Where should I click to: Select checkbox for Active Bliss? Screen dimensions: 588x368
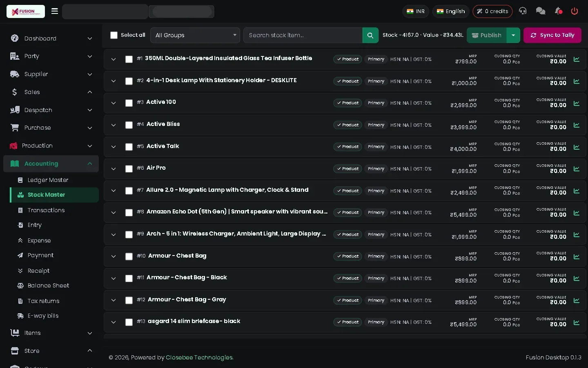[x=129, y=125]
